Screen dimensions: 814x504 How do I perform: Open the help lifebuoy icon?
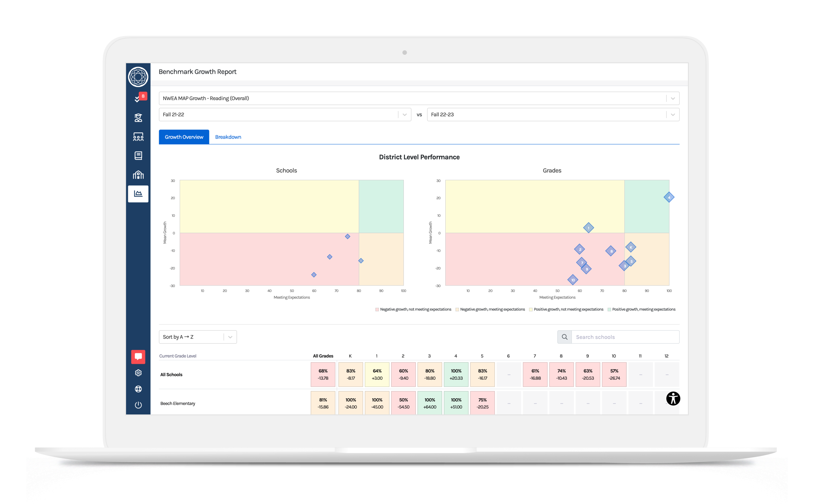coord(138,389)
